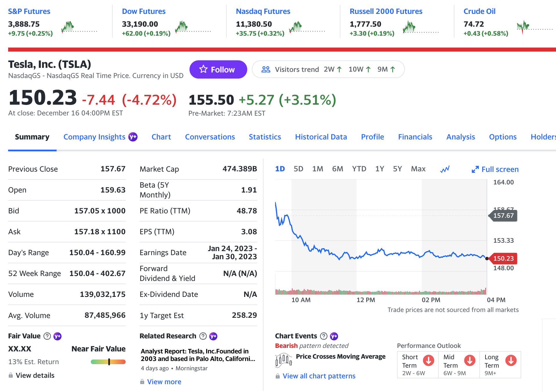The image size is (556, 392).
Task: Switch to the Chart tab
Action: click(161, 137)
